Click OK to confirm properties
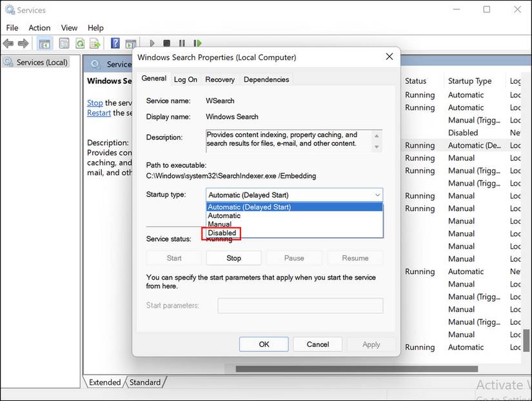 coord(264,344)
